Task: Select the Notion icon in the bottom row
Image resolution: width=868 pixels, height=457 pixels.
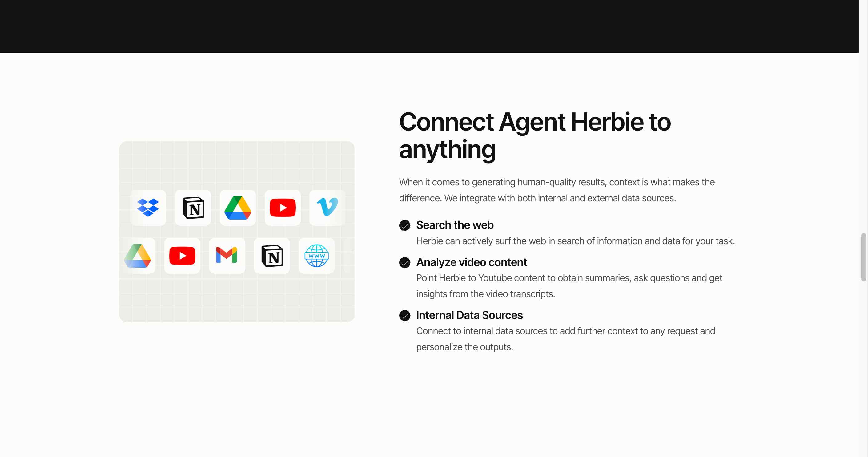Action: [272, 256]
